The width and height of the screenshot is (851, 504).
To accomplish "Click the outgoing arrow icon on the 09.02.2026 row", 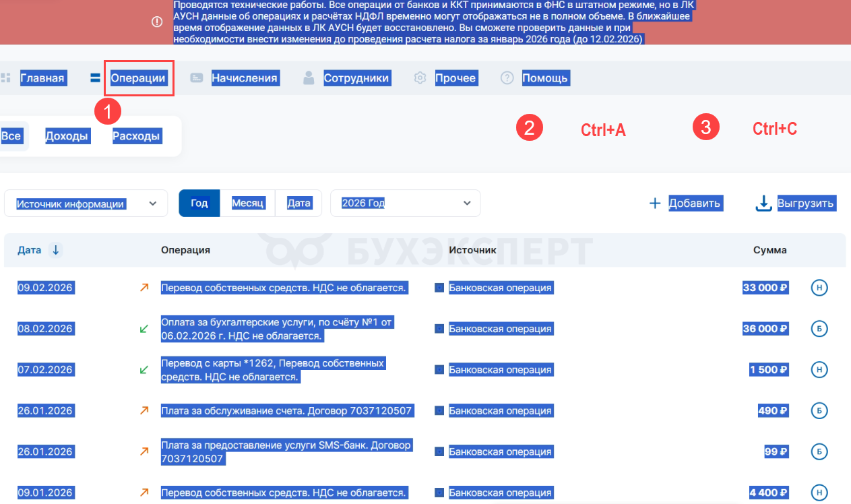I will (x=144, y=288).
